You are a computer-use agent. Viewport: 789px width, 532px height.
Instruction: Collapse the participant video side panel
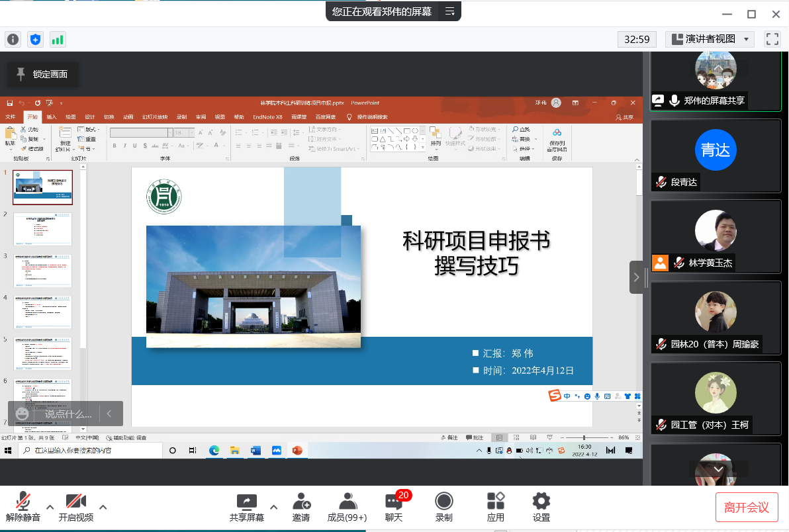(x=636, y=277)
